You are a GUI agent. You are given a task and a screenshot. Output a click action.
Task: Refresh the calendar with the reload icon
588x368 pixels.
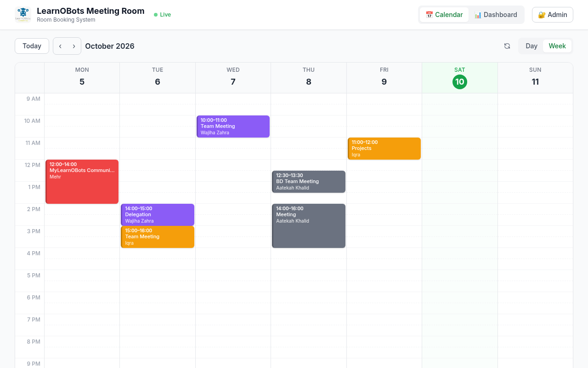point(507,46)
